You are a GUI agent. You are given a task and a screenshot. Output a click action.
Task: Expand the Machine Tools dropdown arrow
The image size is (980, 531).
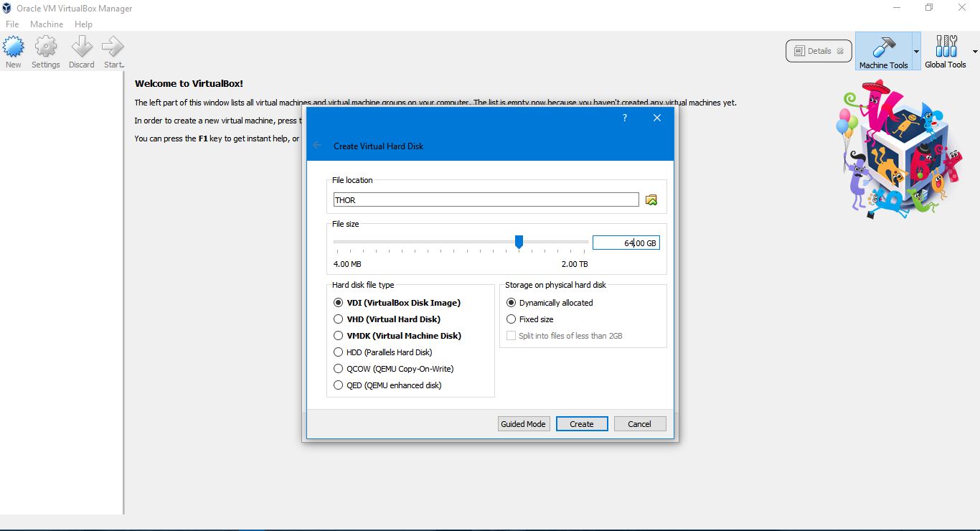click(x=916, y=52)
